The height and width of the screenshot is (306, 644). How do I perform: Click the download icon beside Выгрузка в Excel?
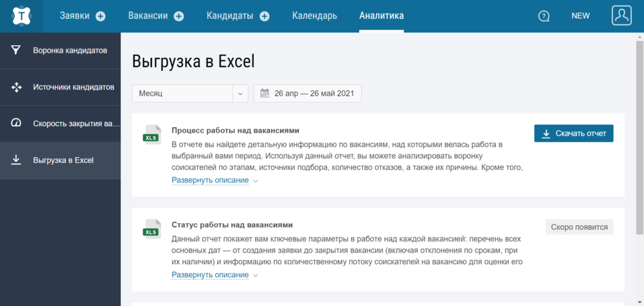tap(16, 160)
